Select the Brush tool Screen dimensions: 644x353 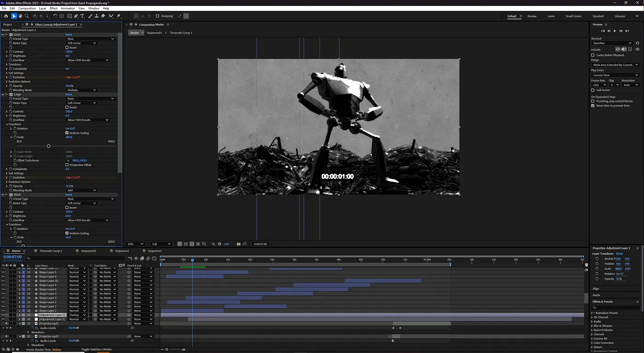[90, 16]
